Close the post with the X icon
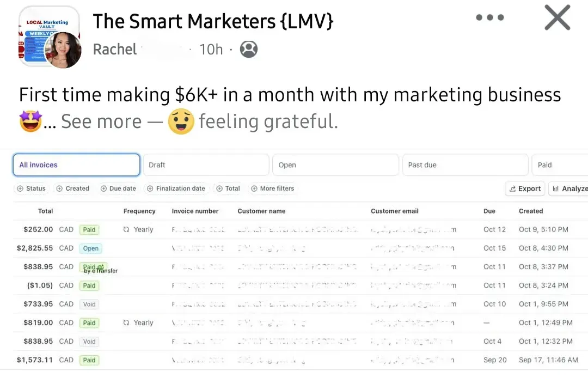The width and height of the screenshot is (588, 377). (557, 18)
